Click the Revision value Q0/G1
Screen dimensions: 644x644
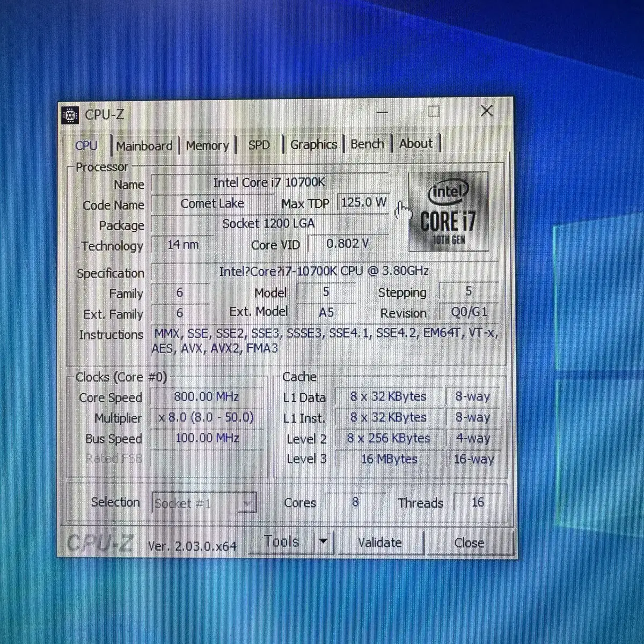pyautogui.click(x=469, y=312)
